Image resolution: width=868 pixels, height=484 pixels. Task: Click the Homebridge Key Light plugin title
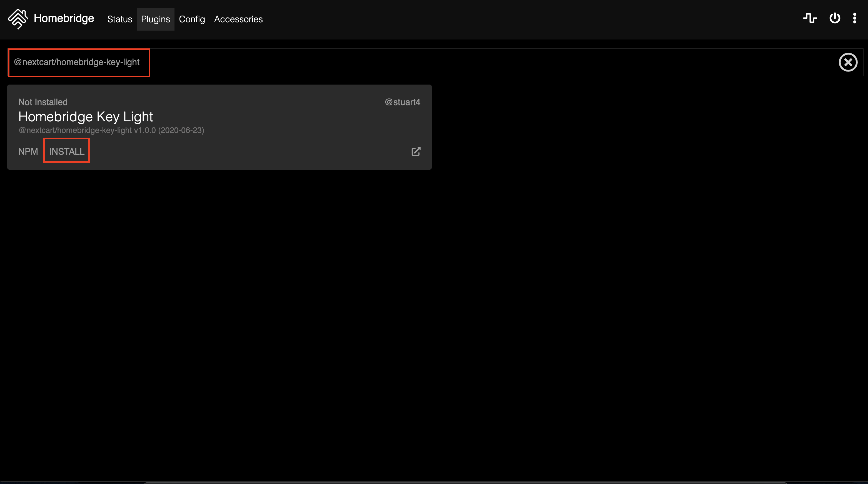tap(86, 117)
